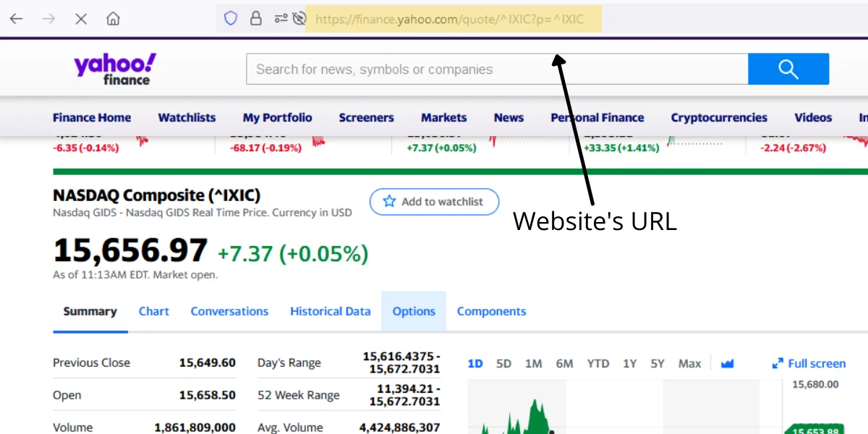
Task: Open the Components tab
Action: click(x=491, y=311)
